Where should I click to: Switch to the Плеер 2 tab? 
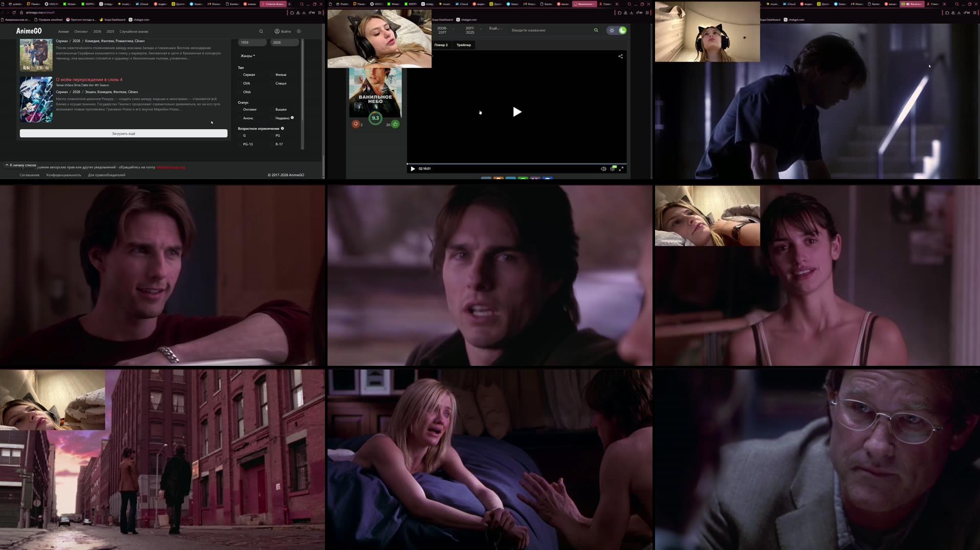click(441, 45)
